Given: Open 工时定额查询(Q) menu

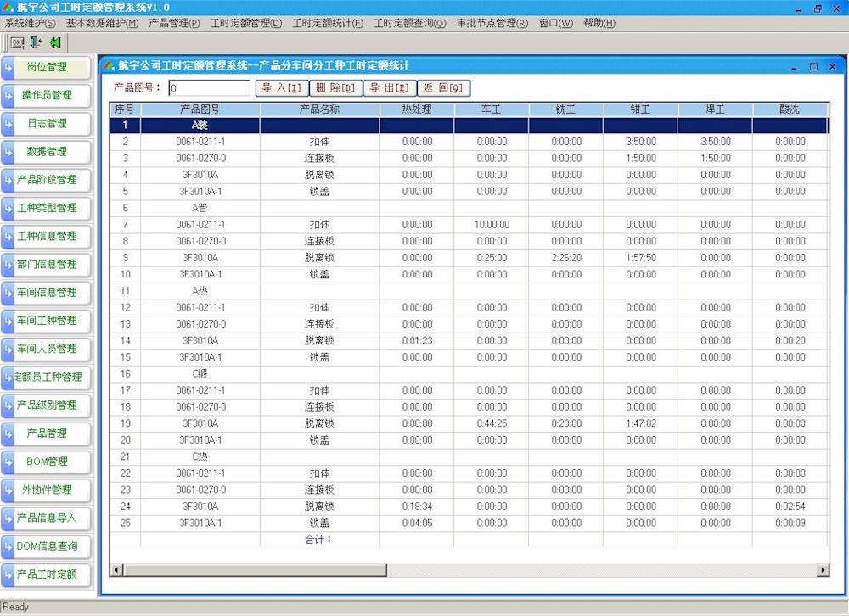Looking at the screenshot, I should coord(410,23).
